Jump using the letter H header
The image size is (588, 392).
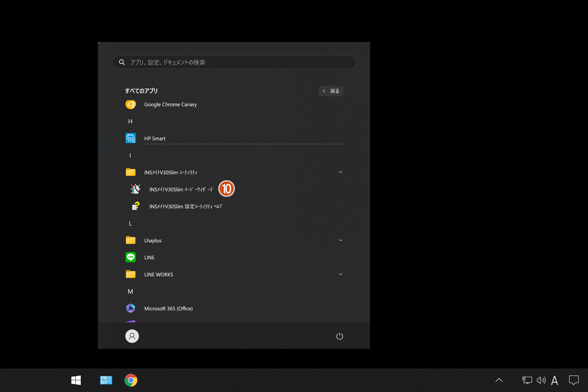(130, 122)
